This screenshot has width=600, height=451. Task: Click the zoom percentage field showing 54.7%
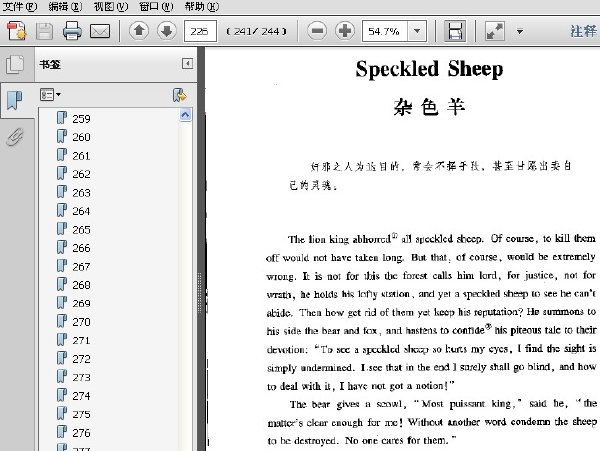tap(385, 31)
